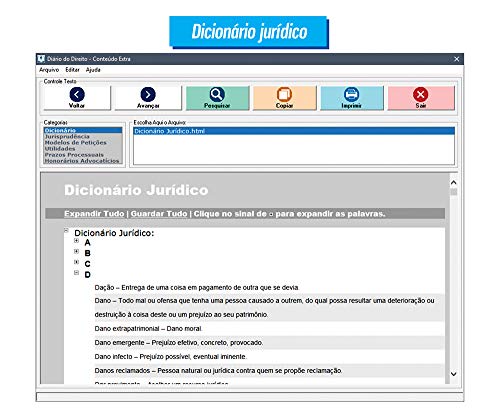
Task: Collapse the Dicionário Jurídico root node
Action: click(66, 230)
